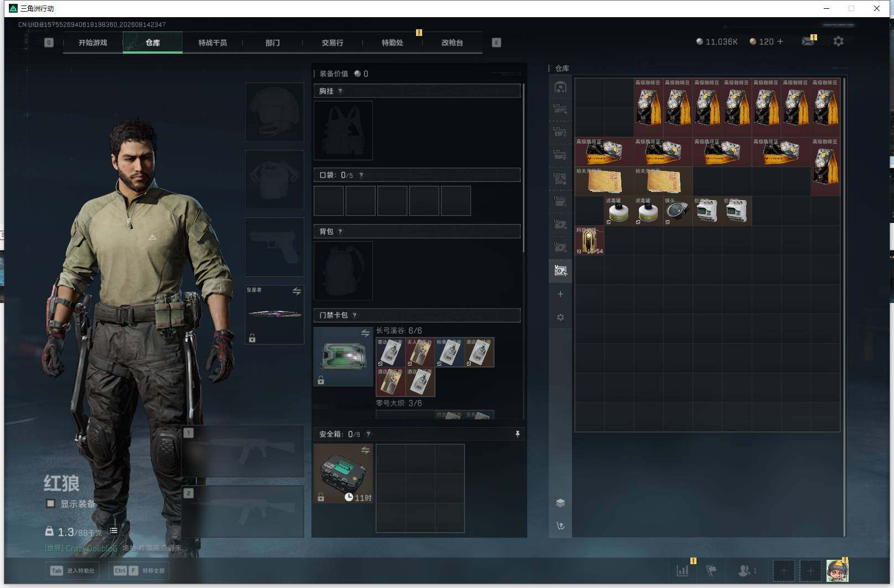Viewport: 894px width, 588px height.
Task: Add premium currency with the plus button
Action: pyautogui.click(x=780, y=41)
